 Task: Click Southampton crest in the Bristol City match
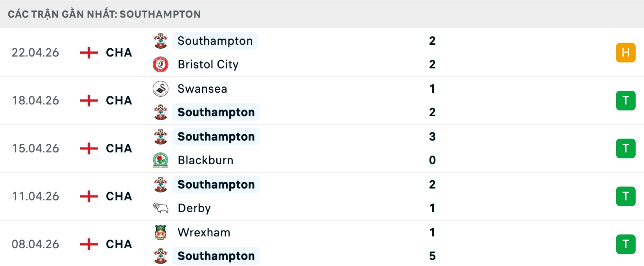pos(160,41)
